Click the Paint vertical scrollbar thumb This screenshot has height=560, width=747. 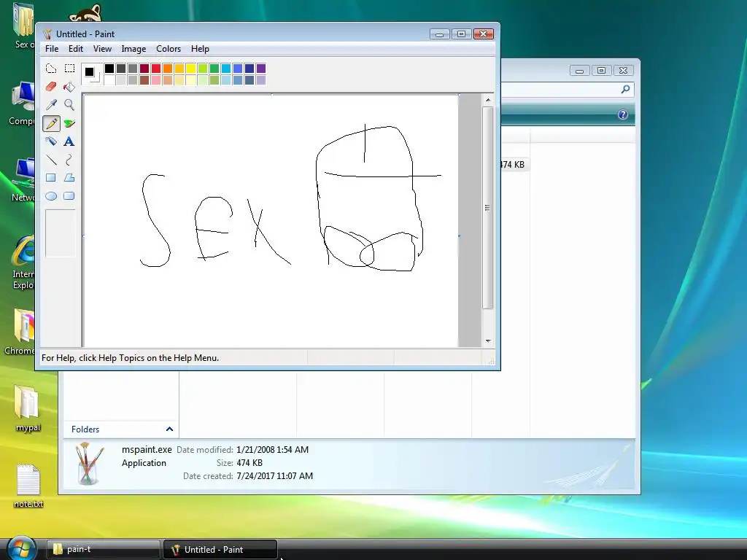pos(487,208)
